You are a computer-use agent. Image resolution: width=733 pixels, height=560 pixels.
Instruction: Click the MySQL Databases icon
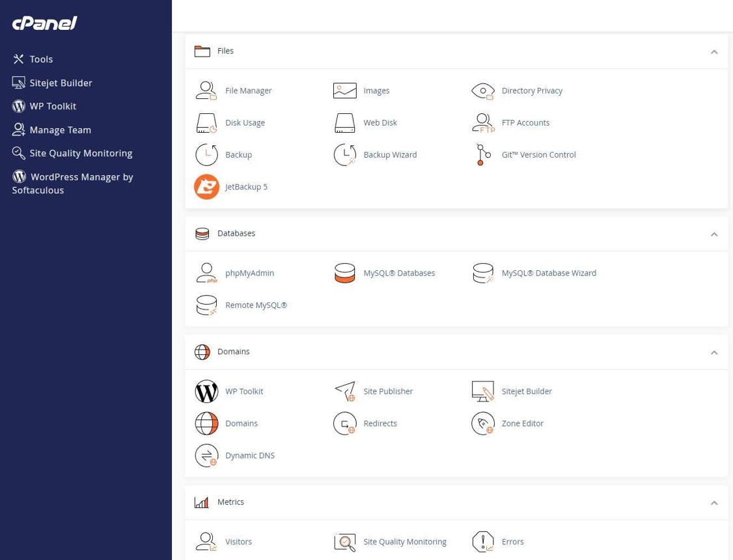(344, 273)
